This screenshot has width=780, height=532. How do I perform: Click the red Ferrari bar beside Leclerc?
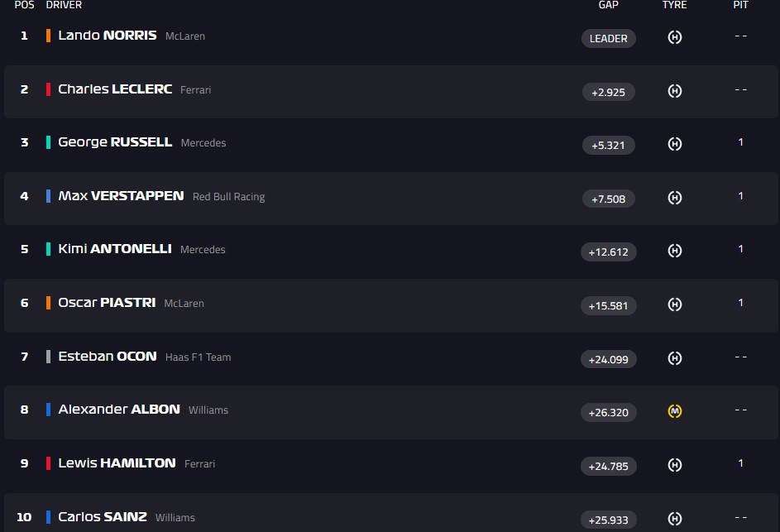tap(49, 89)
